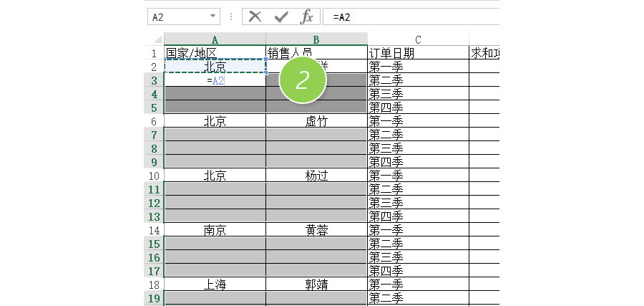Click cell C19 containing 第二季

pyautogui.click(x=418, y=298)
